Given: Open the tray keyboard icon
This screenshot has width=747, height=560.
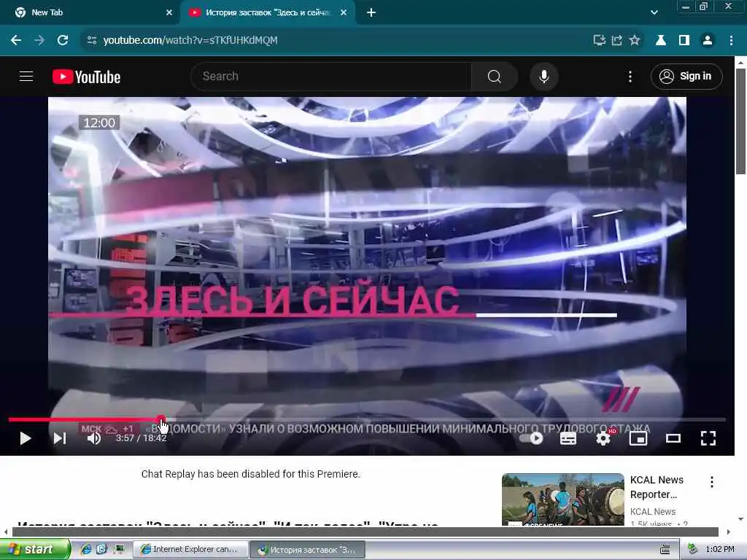Looking at the screenshot, I should coord(665,550).
